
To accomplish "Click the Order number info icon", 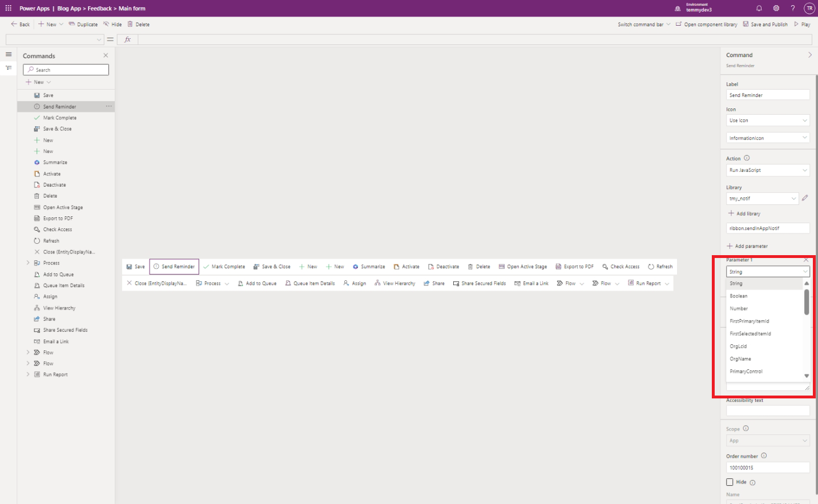I will 764,455.
